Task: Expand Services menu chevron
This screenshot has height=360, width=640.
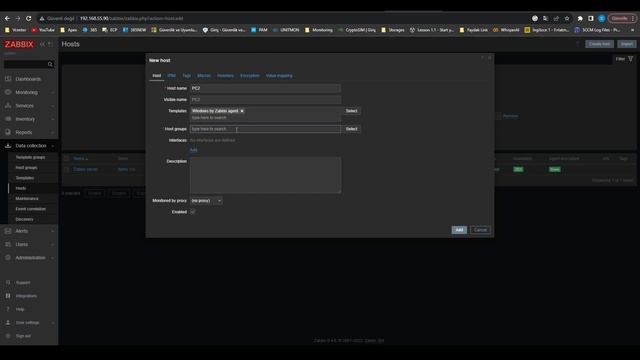Action: [x=53, y=106]
